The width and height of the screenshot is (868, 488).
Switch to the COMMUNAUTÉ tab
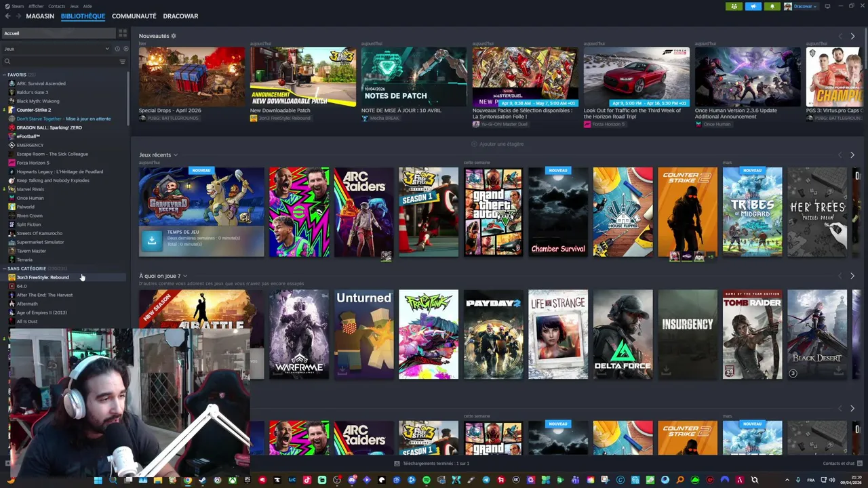[x=134, y=16]
